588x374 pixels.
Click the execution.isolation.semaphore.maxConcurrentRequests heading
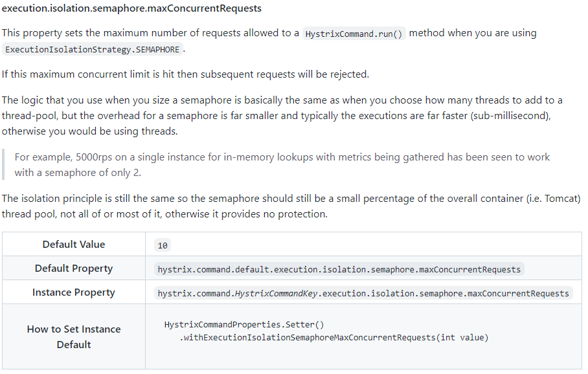131,8
